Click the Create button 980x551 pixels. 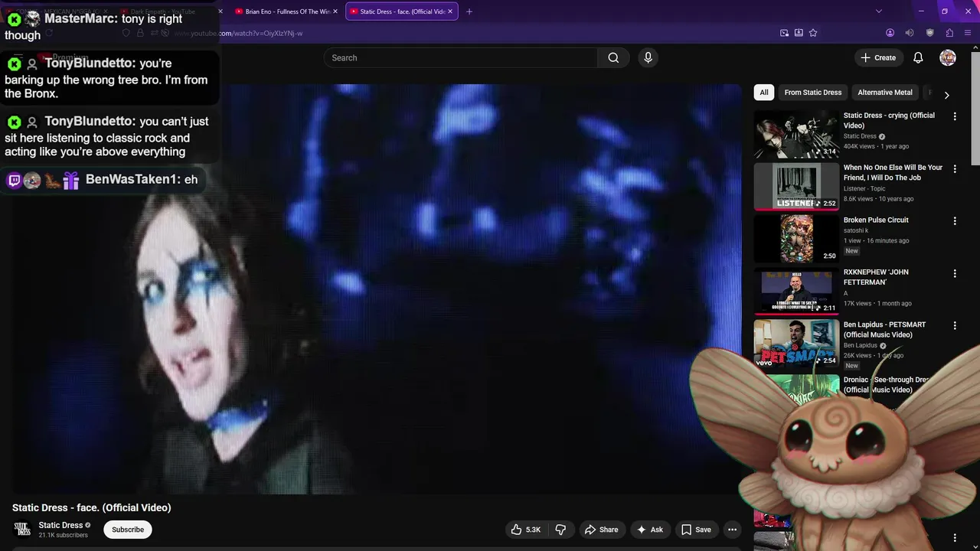point(878,57)
